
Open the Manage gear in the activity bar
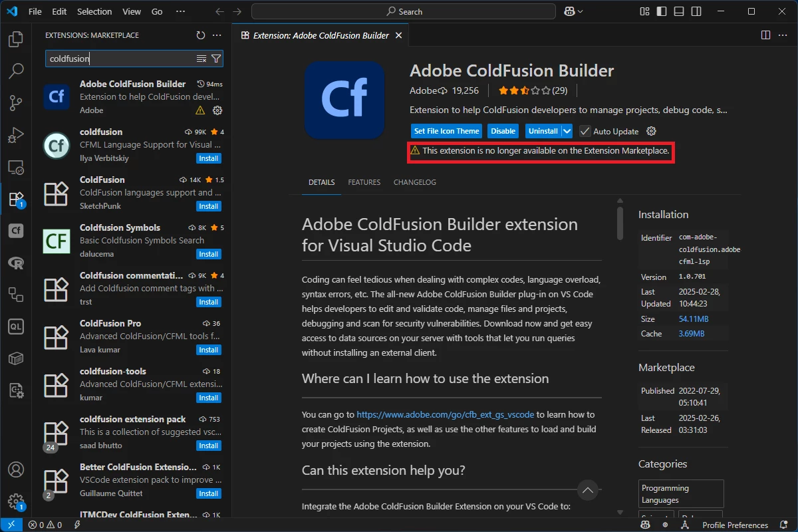click(16, 502)
